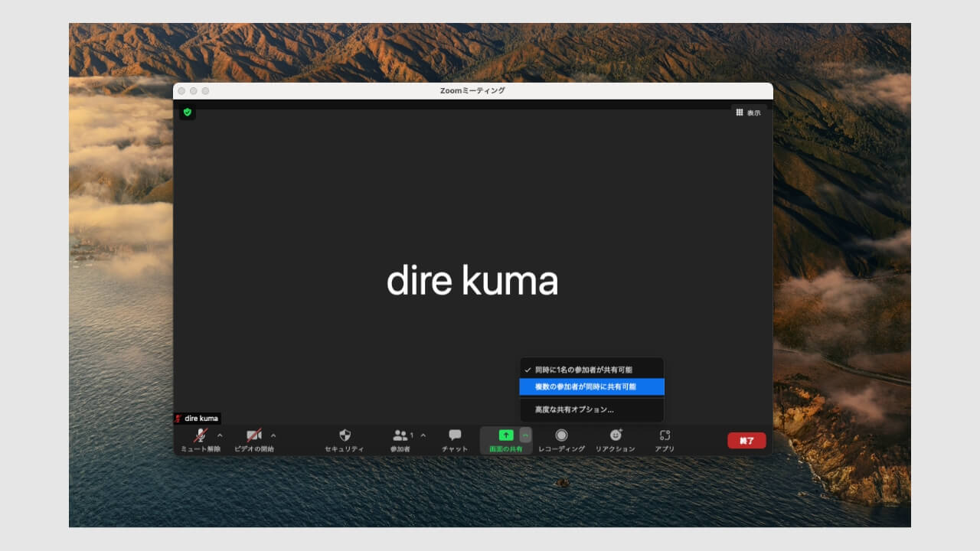The image size is (980, 551).
Task: Open リアクション reactions
Action: point(616,440)
